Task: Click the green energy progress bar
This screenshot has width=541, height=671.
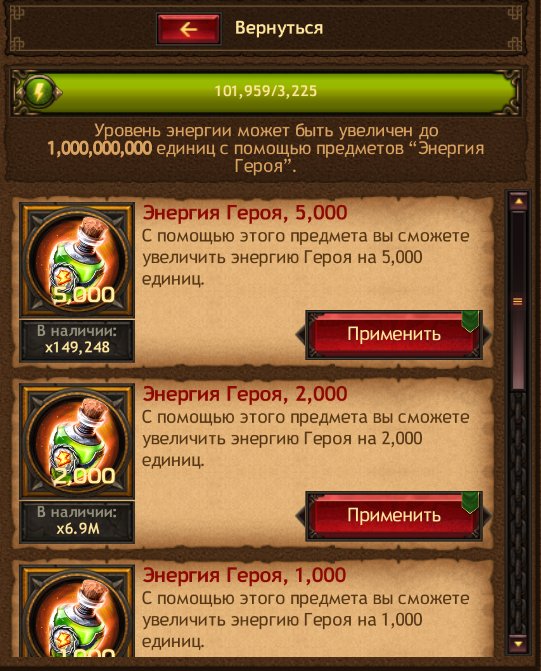Action: click(265, 92)
